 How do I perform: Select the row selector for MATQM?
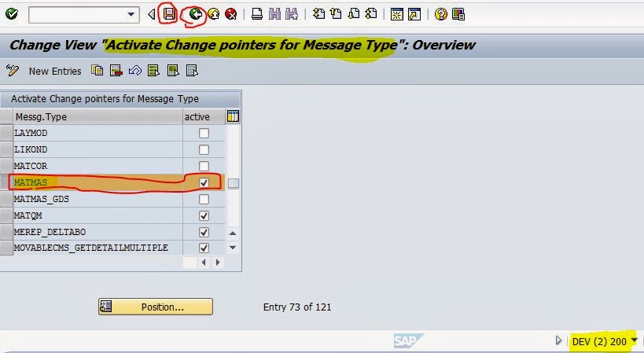[x=6, y=215]
